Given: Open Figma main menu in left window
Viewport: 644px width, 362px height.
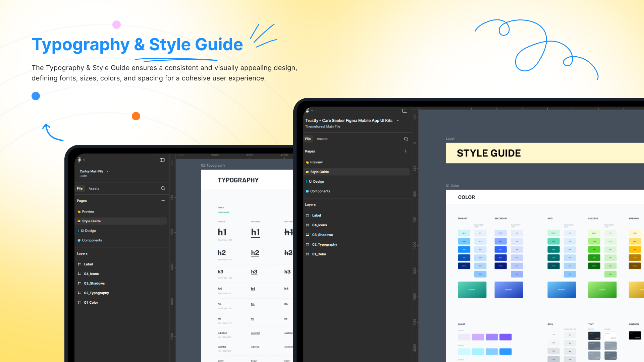Looking at the screenshot, I should pos(79,160).
